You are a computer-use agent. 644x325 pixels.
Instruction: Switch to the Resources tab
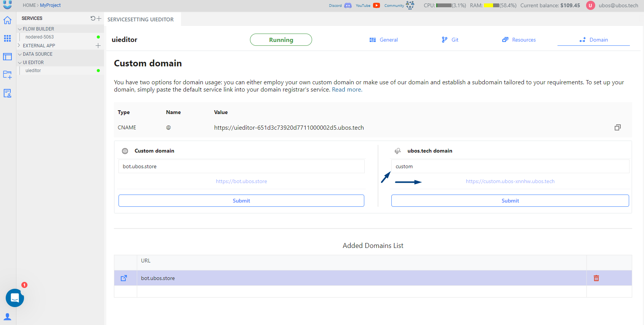519,40
